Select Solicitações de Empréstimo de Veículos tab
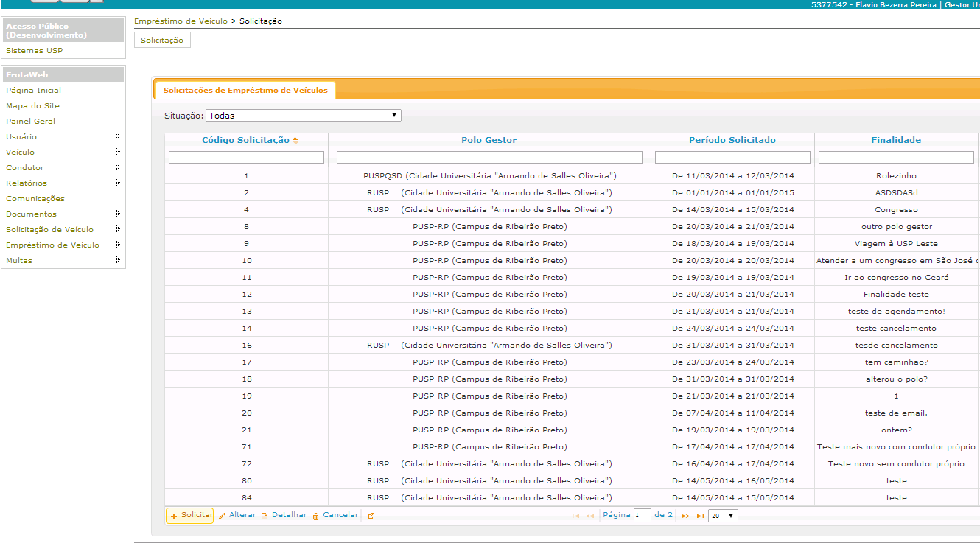The width and height of the screenshot is (980, 543). click(245, 90)
